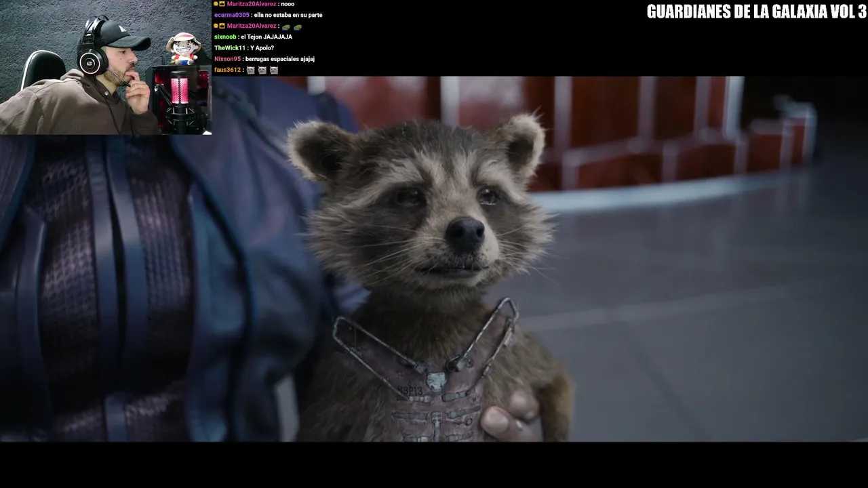
Task: Select chat username faus3612
Action: (228, 70)
